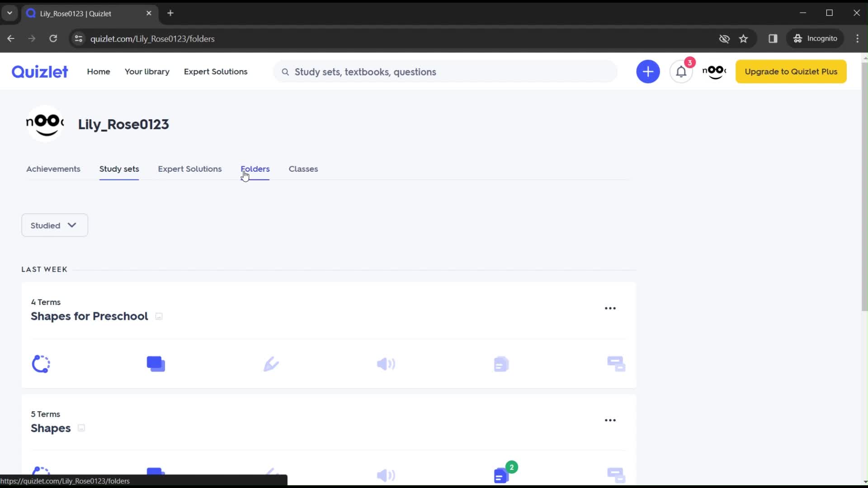Bookmark this tab with the star icon
868x488 pixels.
(x=744, y=39)
